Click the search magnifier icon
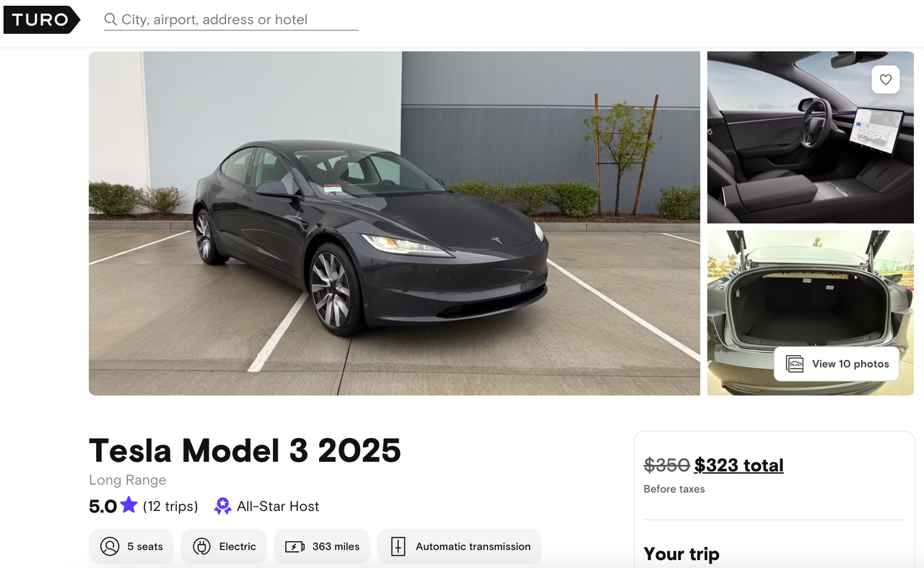This screenshot has height=568, width=924. pyautogui.click(x=110, y=19)
